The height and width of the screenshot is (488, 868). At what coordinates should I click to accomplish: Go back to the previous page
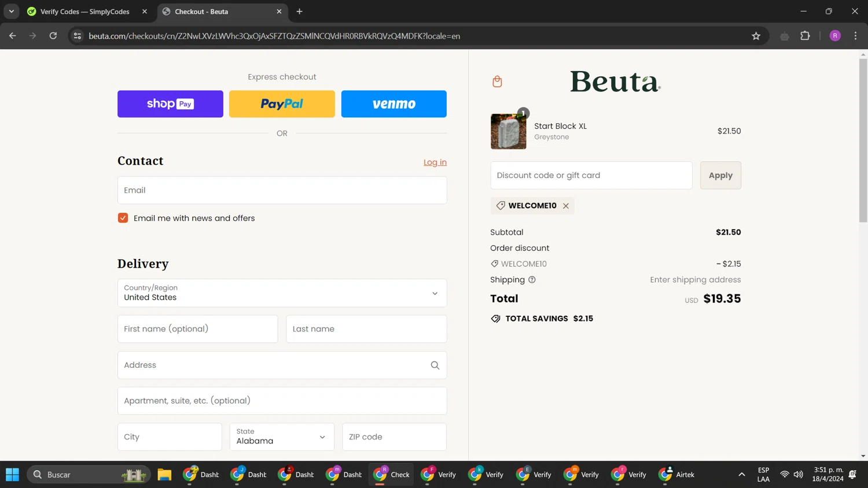point(13,36)
